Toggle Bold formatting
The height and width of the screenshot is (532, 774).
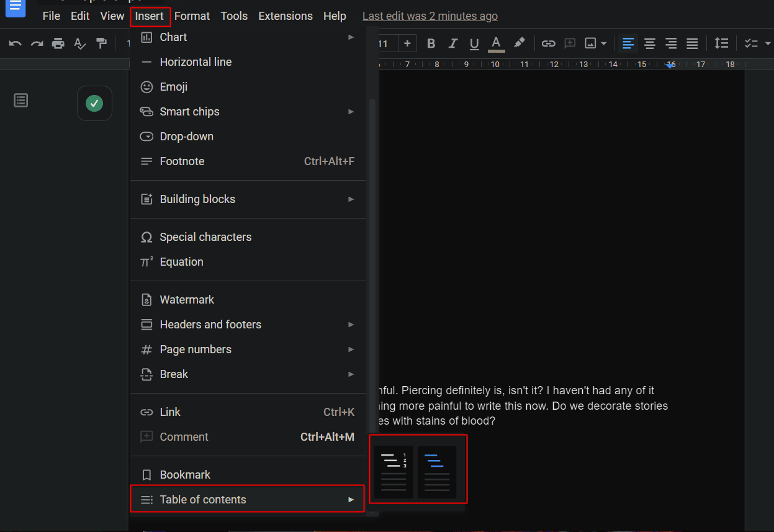point(431,43)
